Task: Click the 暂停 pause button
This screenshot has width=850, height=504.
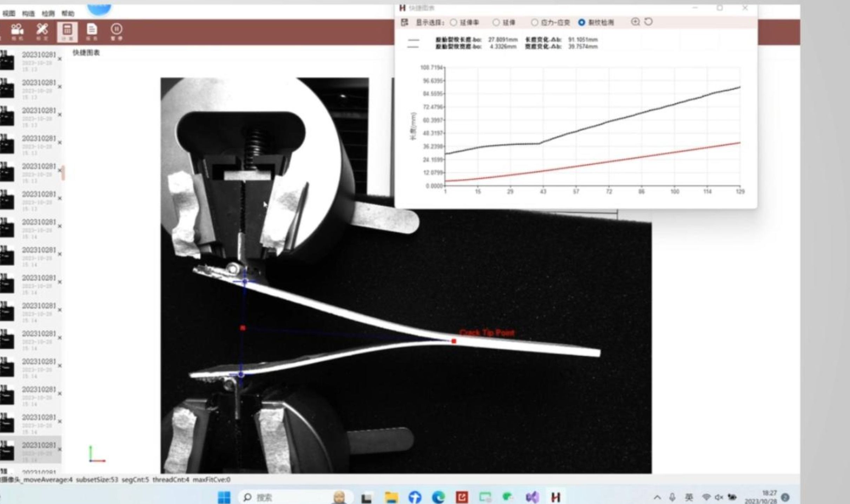Action: [x=117, y=32]
